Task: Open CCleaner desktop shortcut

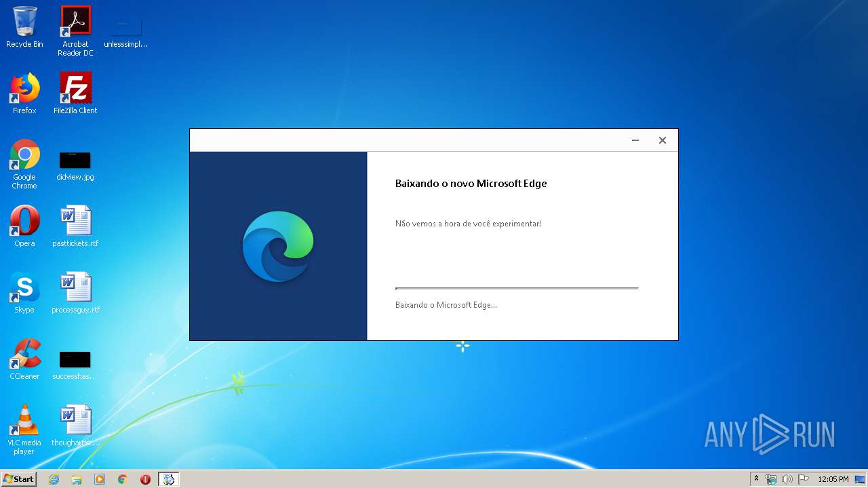Action: pyautogui.click(x=24, y=359)
